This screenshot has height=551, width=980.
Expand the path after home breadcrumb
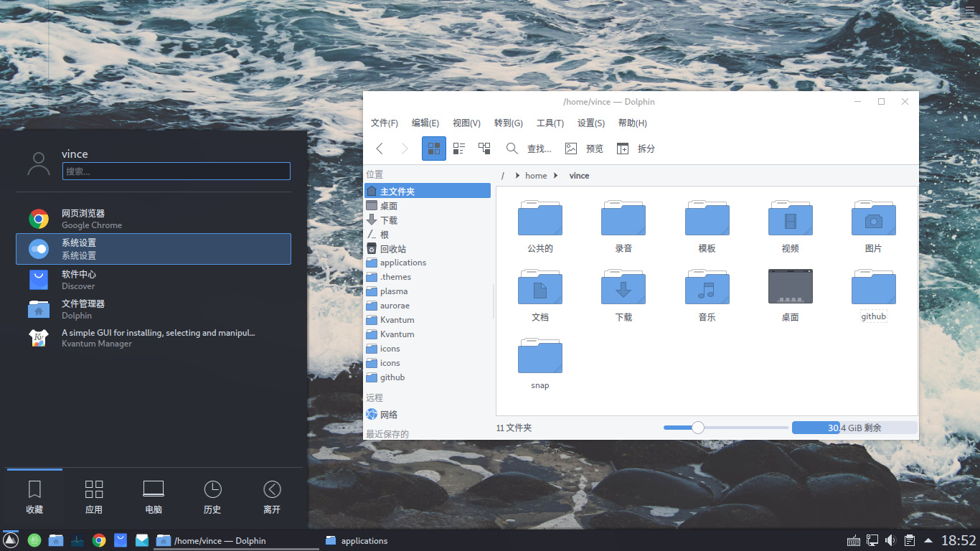tap(556, 176)
